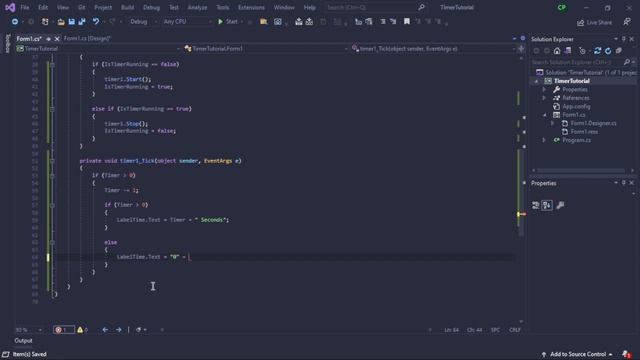640x360 pixels.
Task: Expand the References tree node
Action: [544, 98]
